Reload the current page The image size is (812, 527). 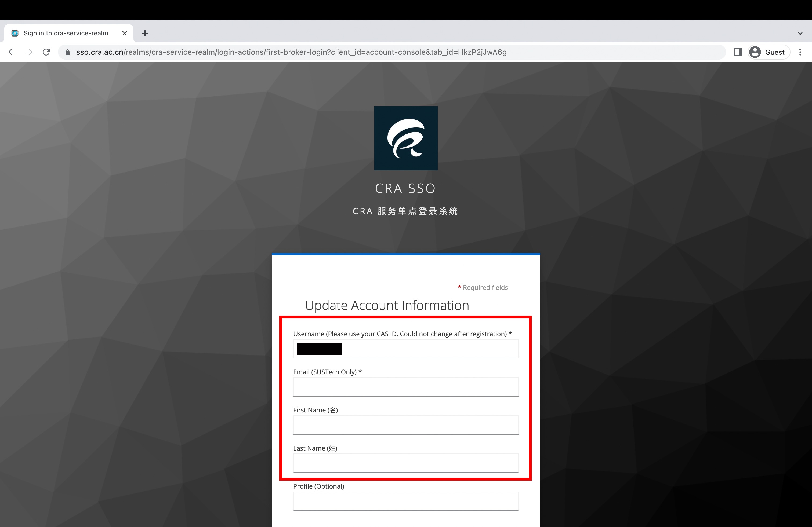tap(46, 52)
